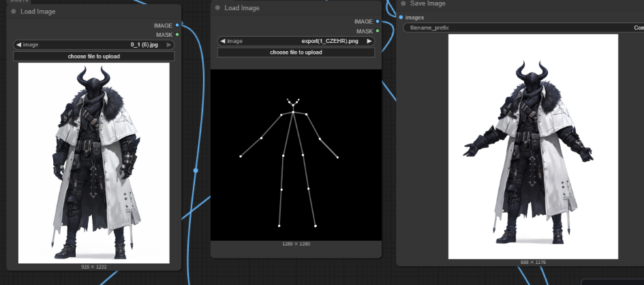Image resolution: width=644 pixels, height=285 pixels.
Task: Select next image arrow for export(1_CZEHR).png
Action: tap(370, 41)
